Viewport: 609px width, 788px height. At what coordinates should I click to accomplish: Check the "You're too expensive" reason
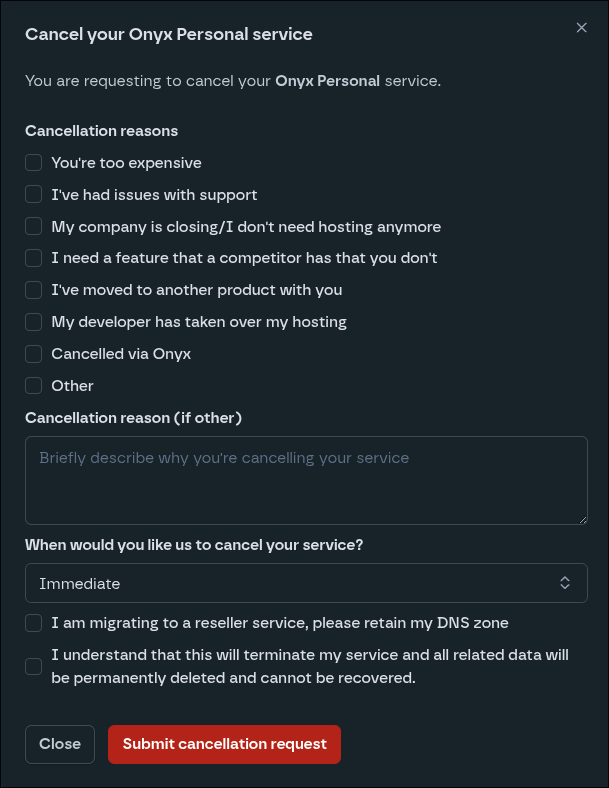[x=34, y=163]
